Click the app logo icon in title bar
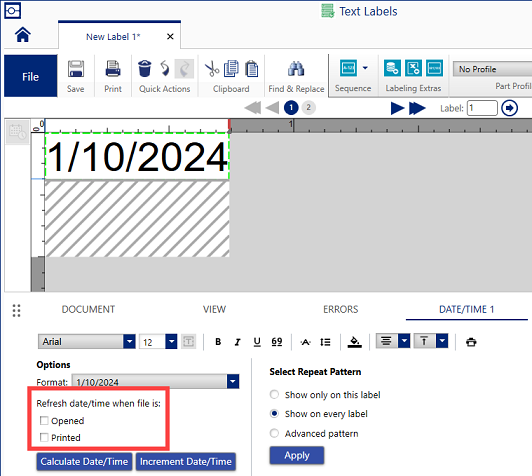 click(13, 11)
